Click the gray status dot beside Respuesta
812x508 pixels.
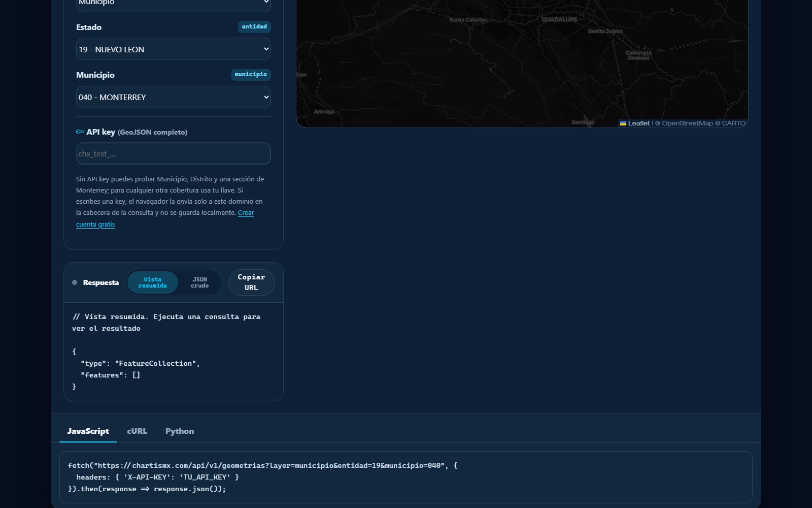coord(75,282)
